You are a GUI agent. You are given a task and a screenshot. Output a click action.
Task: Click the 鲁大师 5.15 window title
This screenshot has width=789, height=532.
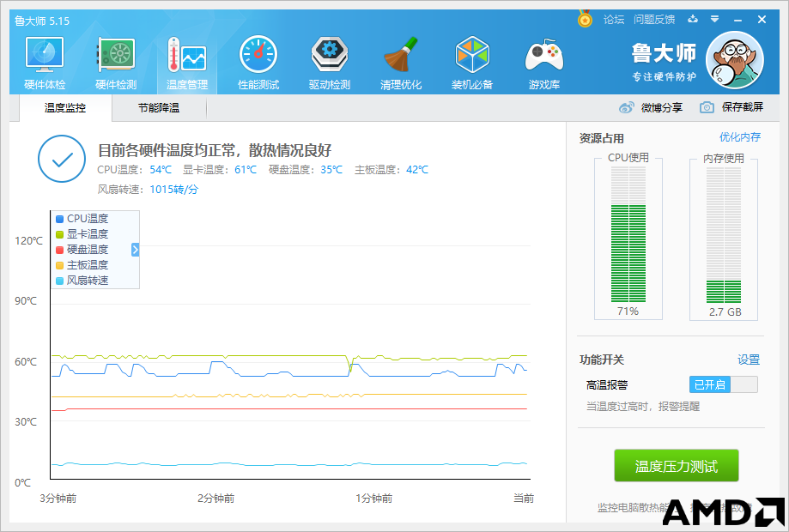click(42, 21)
